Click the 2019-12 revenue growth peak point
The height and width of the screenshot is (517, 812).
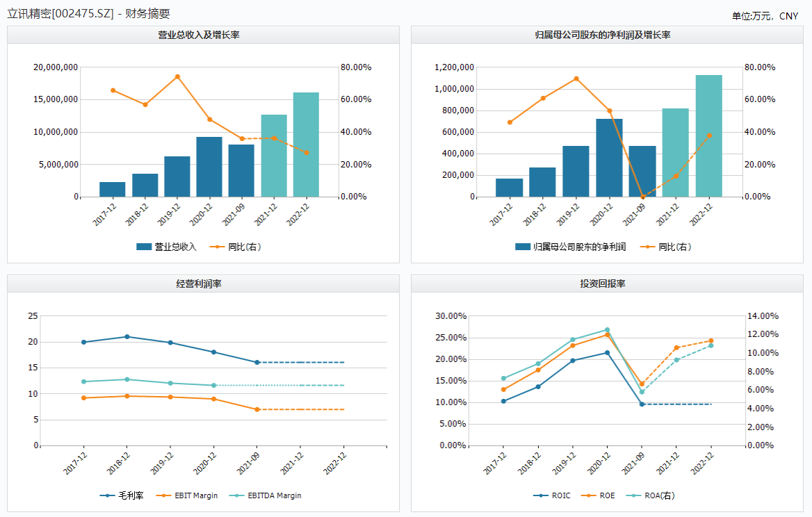coord(177,76)
